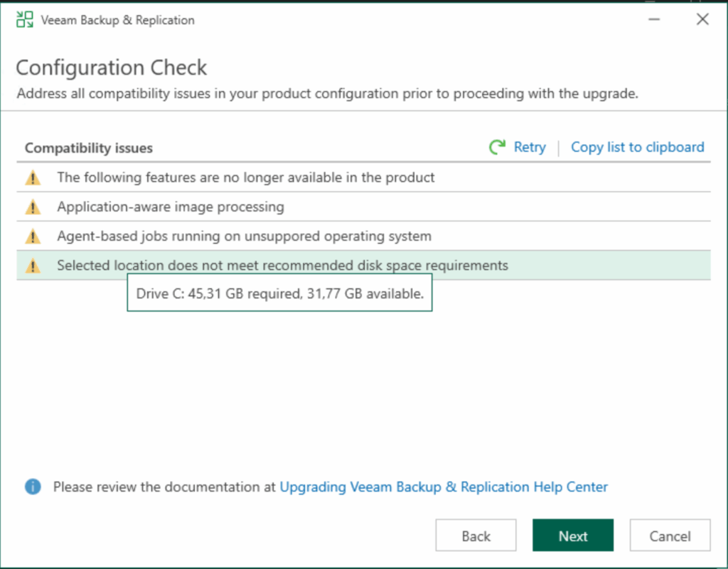Click the green Retry arrow icon
This screenshot has height=569, width=728.
[x=497, y=147]
